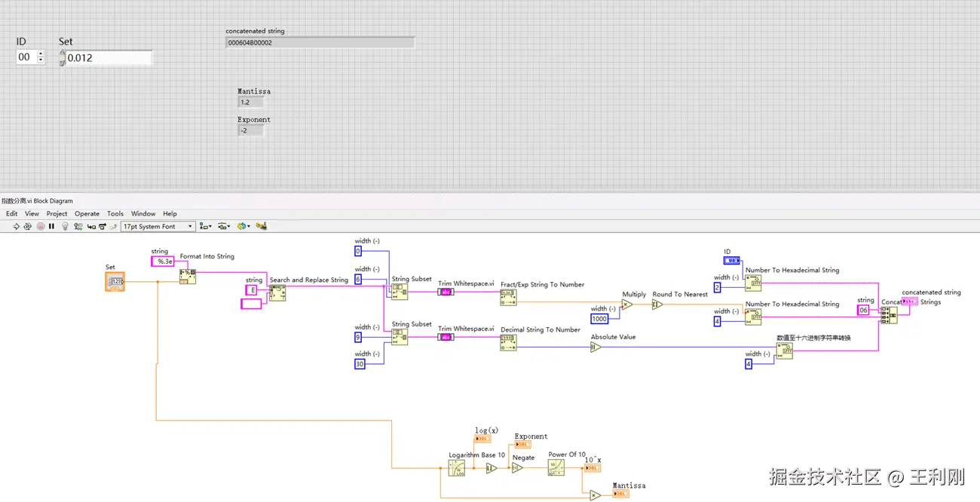The width and height of the screenshot is (980, 502).
Task: Open the 17pt System Font dropdown
Action: 158,226
